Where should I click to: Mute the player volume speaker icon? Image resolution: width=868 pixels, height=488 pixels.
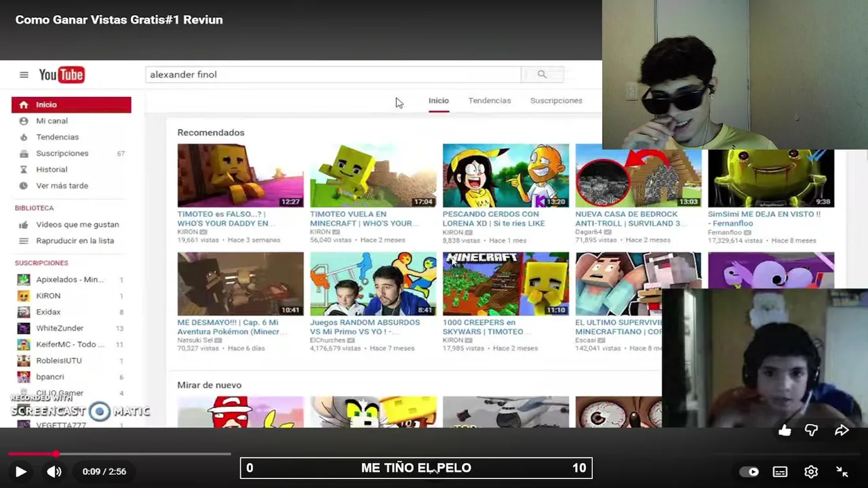point(54,472)
